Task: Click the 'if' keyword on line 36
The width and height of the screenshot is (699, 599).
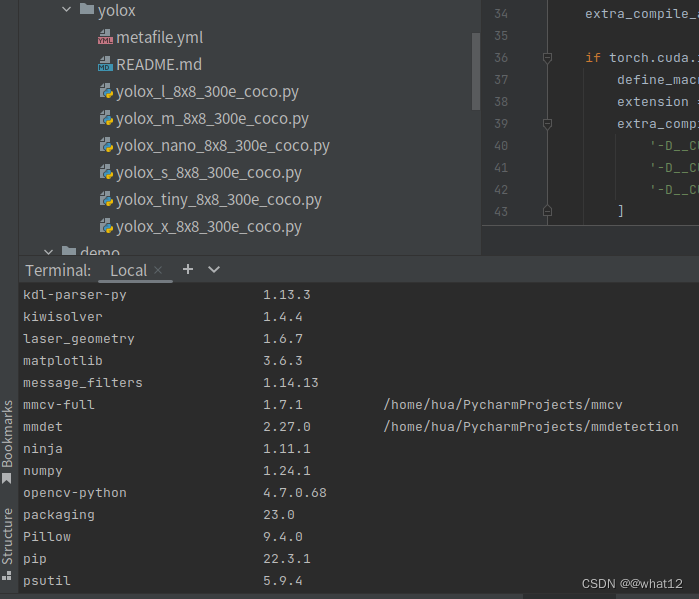Action: click(x=592, y=58)
